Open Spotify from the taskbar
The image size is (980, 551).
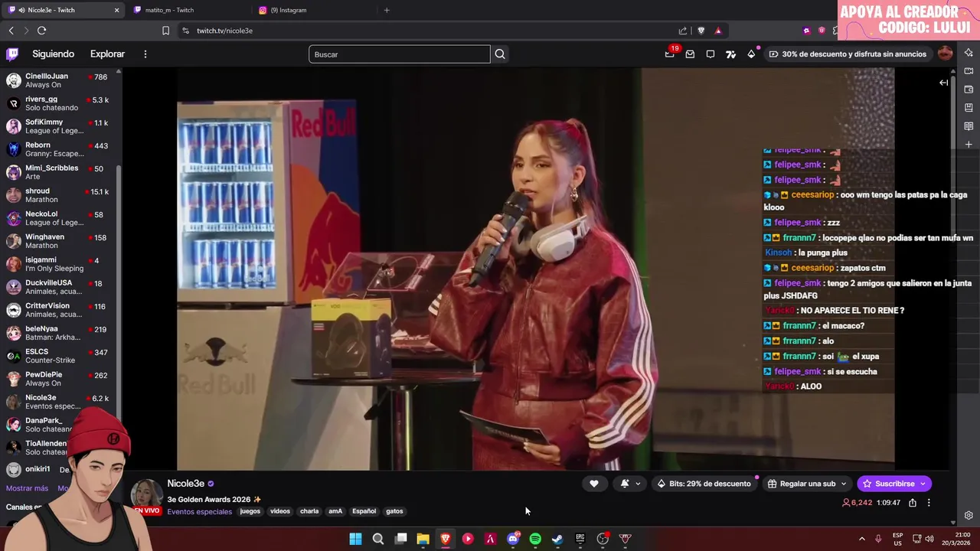click(535, 539)
